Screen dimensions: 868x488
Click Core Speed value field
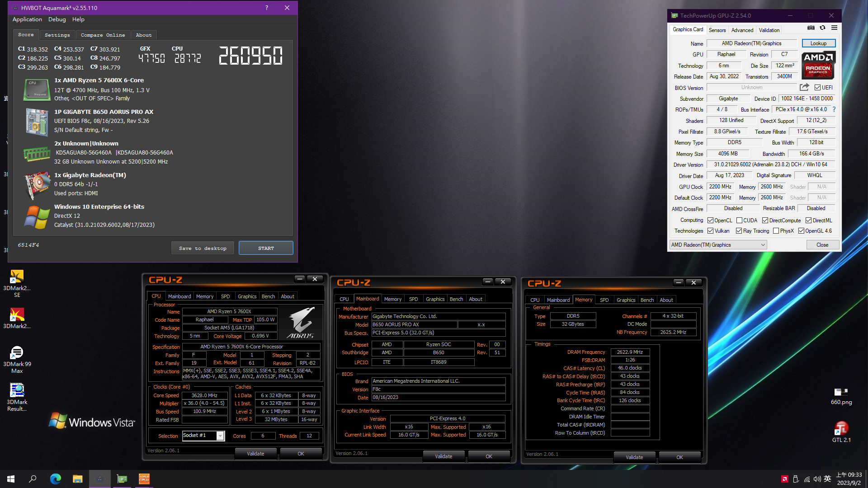[204, 395]
